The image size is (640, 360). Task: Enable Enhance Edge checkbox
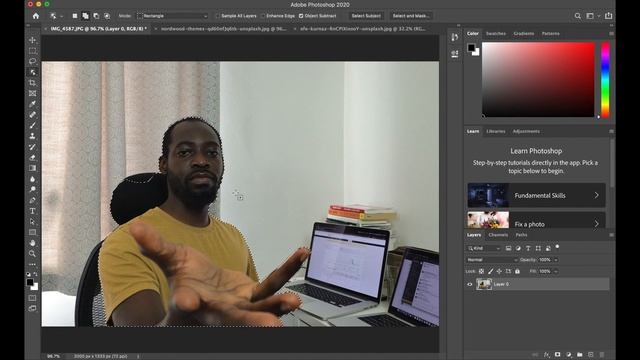coord(263,16)
